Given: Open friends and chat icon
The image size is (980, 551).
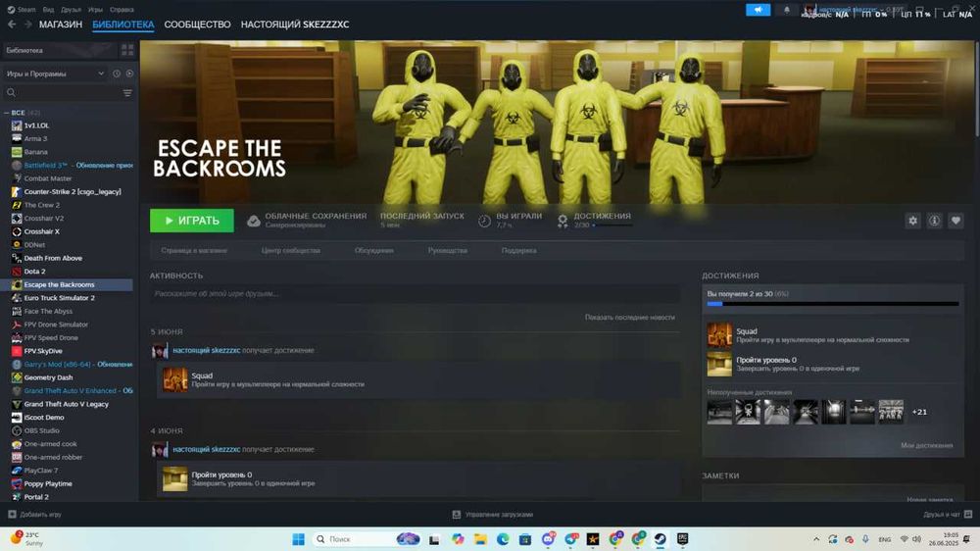Looking at the screenshot, I should (968, 514).
